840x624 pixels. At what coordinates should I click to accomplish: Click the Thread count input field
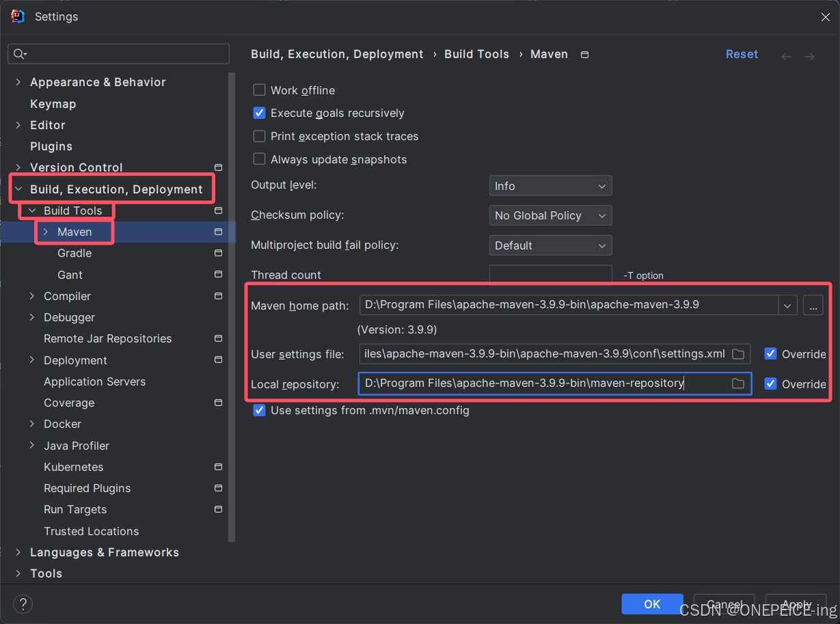pos(550,275)
